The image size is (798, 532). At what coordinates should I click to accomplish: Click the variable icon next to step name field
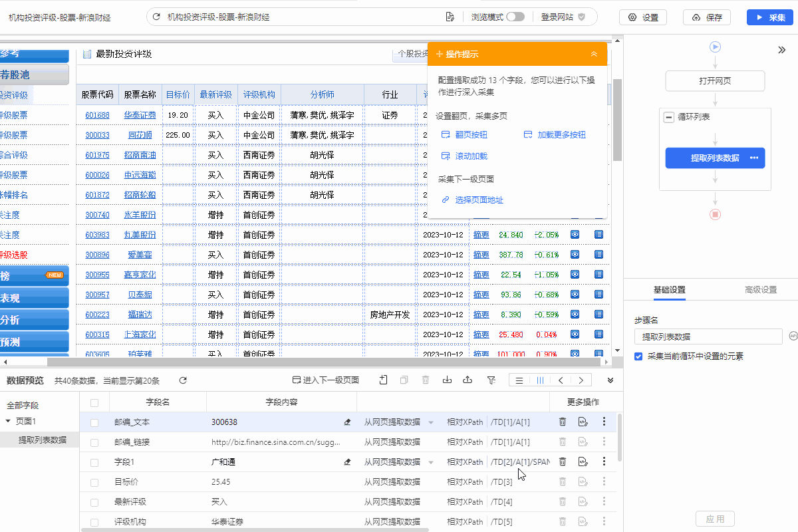(793, 336)
